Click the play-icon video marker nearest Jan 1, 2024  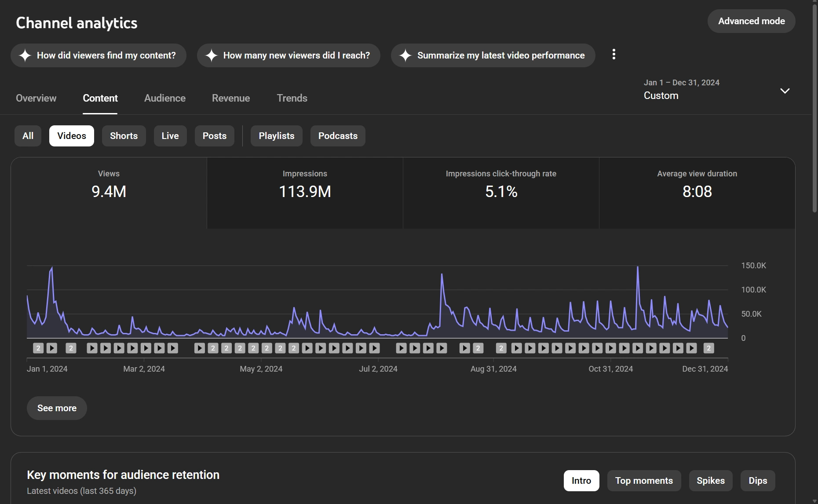(52, 348)
